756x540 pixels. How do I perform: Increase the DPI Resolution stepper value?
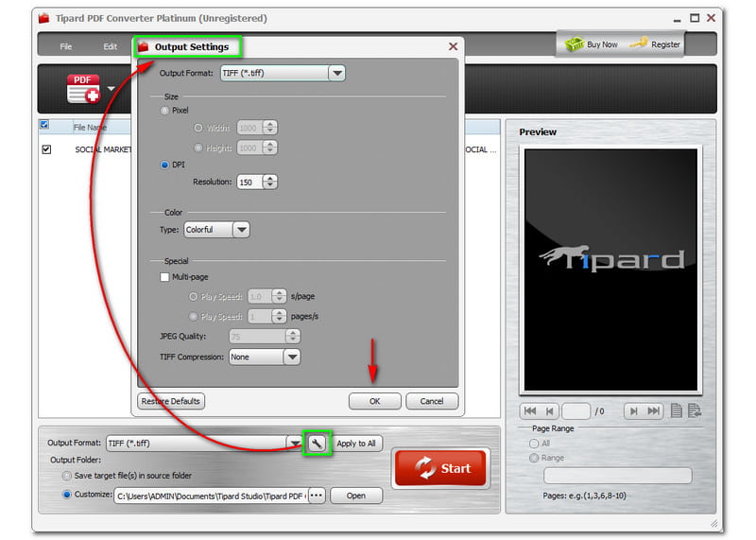[271, 177]
